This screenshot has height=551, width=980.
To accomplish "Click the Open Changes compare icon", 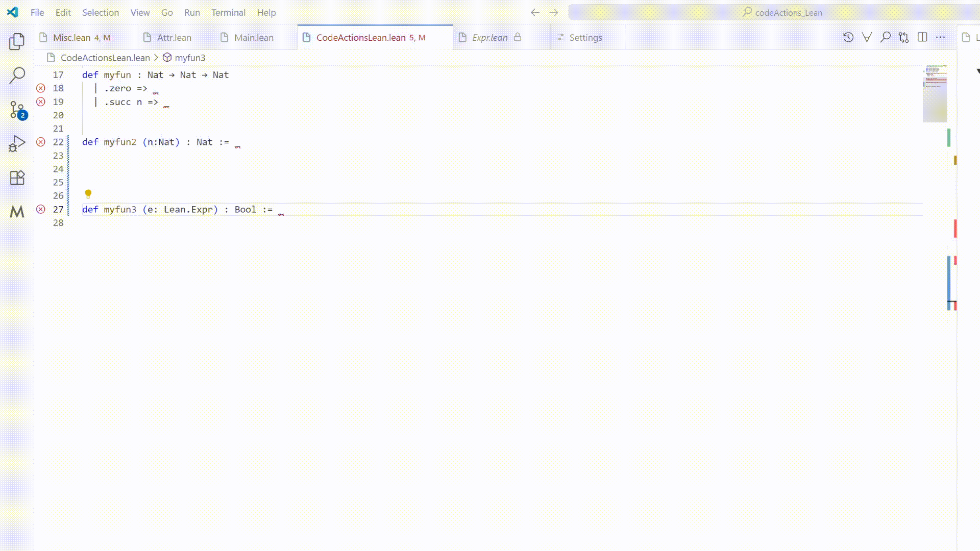I will (x=904, y=37).
